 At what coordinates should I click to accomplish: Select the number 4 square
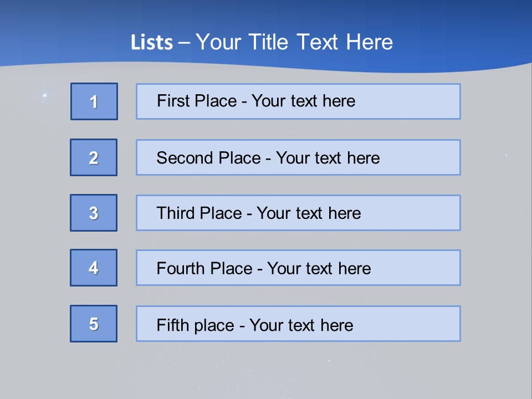[x=94, y=268]
